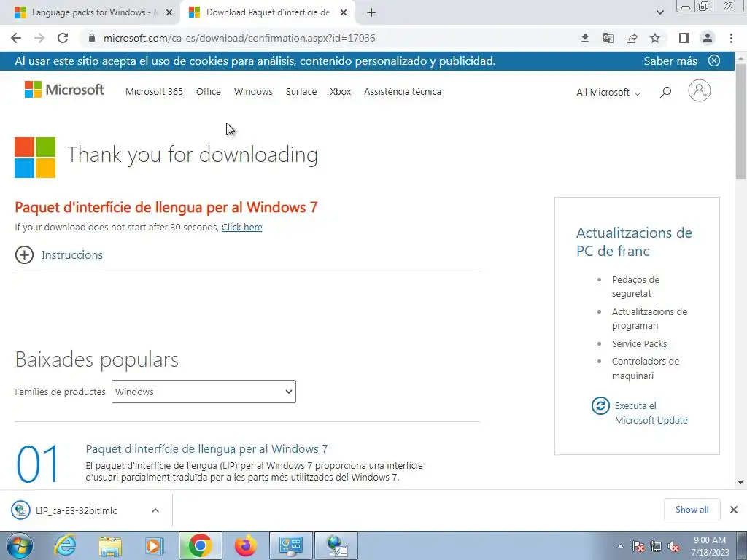Image resolution: width=747 pixels, height=560 pixels.
Task: Open the globe checklist taskbar icon
Action: pos(336,545)
